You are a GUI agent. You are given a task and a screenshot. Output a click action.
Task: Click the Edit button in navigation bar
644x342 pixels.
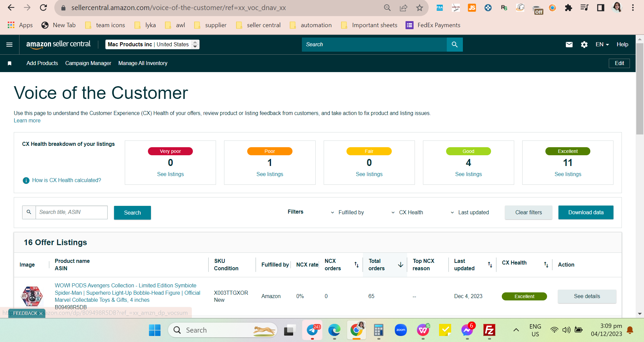coord(619,63)
